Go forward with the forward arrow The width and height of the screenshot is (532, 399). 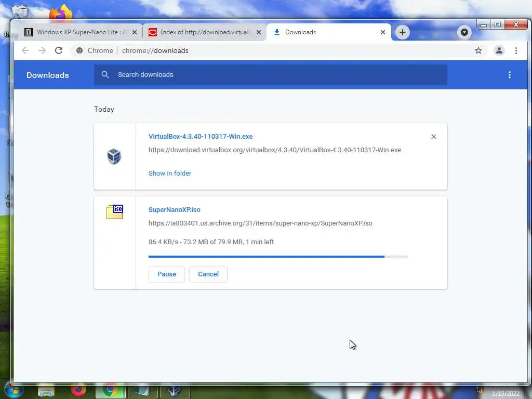point(42,50)
